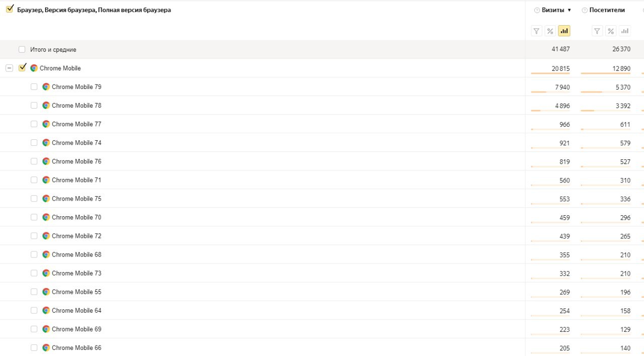Click visitors value 12 890
644x356 pixels.
(x=621, y=68)
